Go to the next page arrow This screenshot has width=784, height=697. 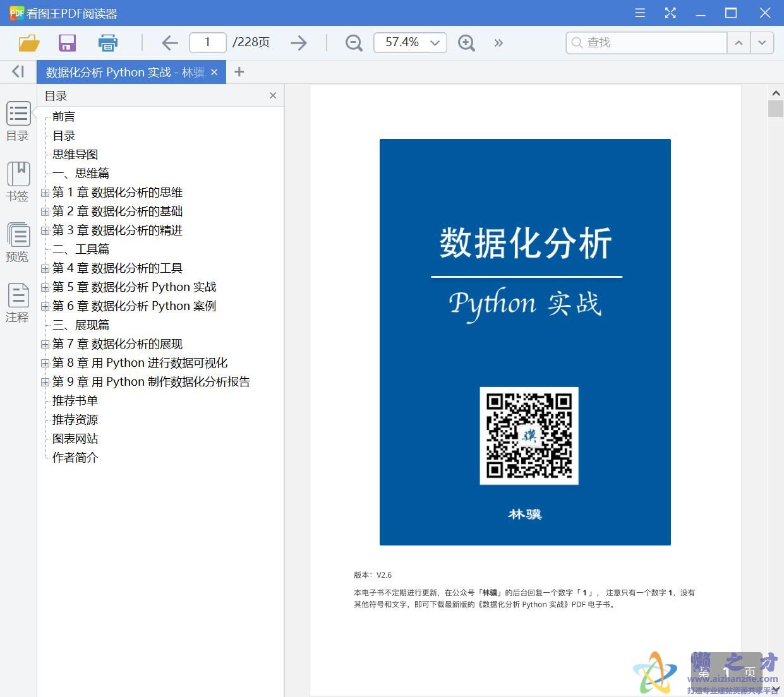[x=298, y=42]
